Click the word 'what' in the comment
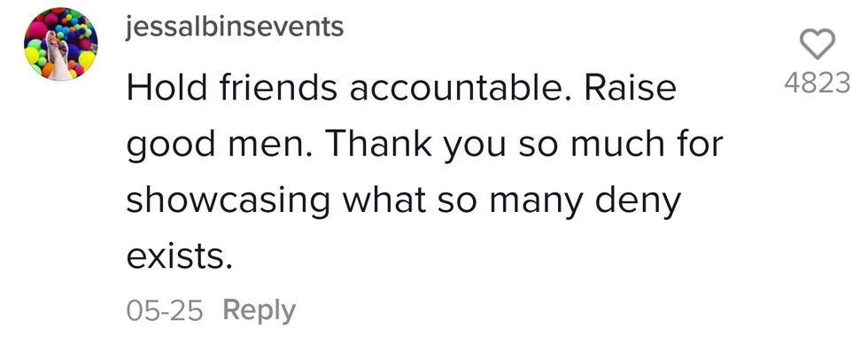Screen dimensions: 868x345 (x=380, y=200)
